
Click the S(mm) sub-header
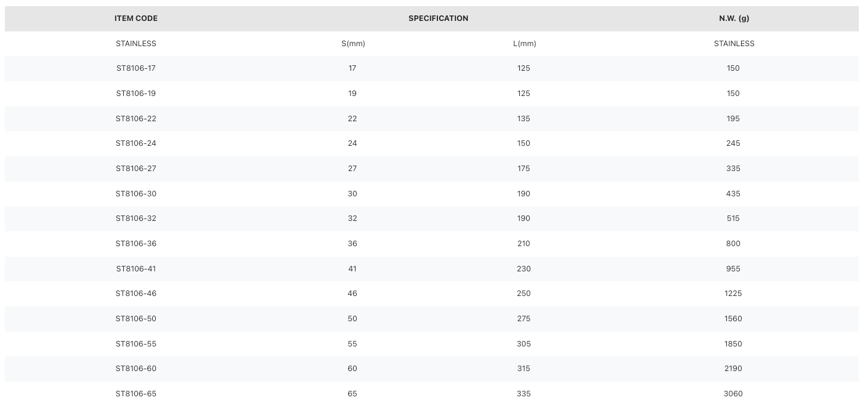click(x=353, y=44)
